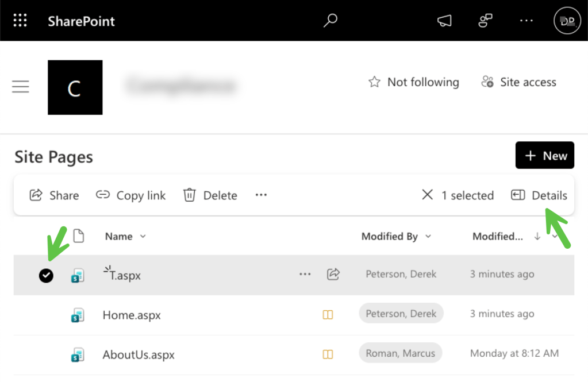Expand the Modified By column dropdown
Screen dimensions: 588x382
click(428, 237)
